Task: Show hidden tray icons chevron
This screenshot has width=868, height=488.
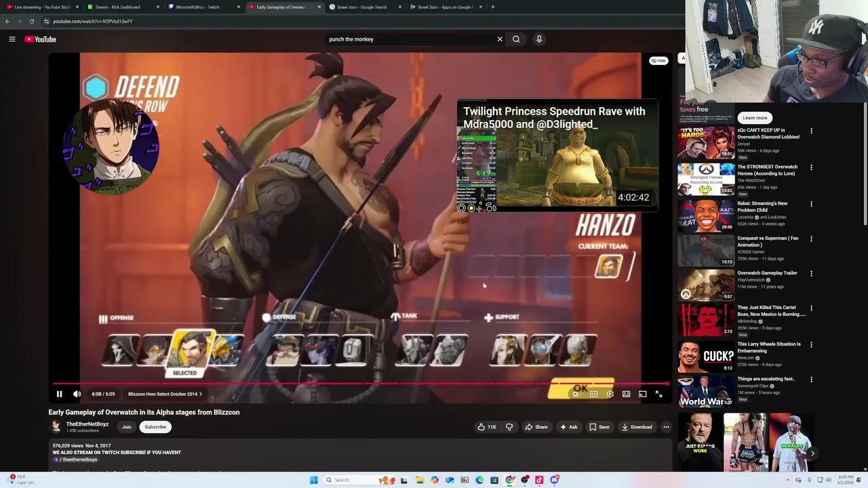Action: coord(787,480)
